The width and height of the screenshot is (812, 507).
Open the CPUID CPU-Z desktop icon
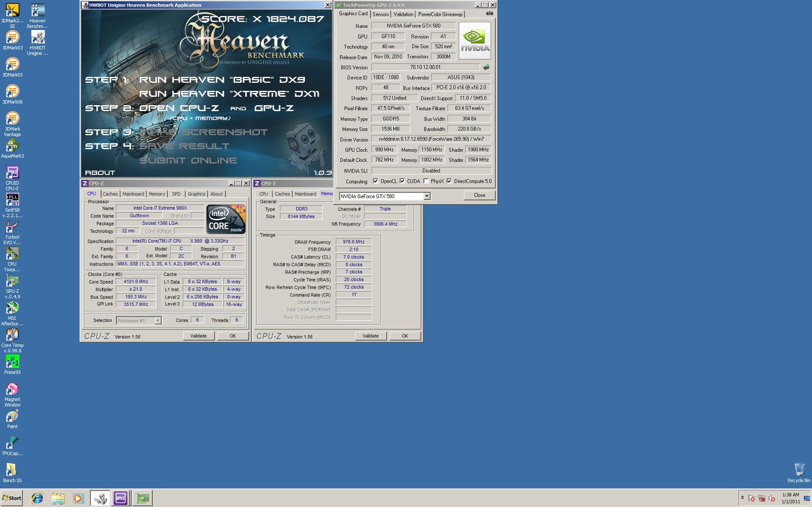12,178
